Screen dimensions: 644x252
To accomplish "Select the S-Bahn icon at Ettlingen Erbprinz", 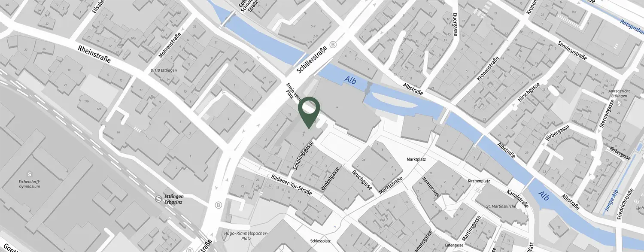I will tap(159, 199).
